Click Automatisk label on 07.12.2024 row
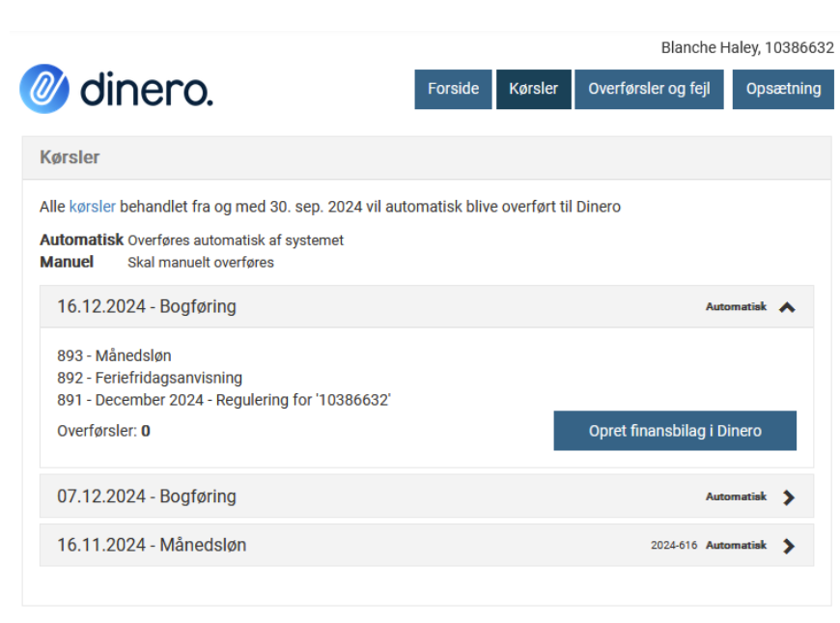The width and height of the screenshot is (840, 623). pos(736,497)
